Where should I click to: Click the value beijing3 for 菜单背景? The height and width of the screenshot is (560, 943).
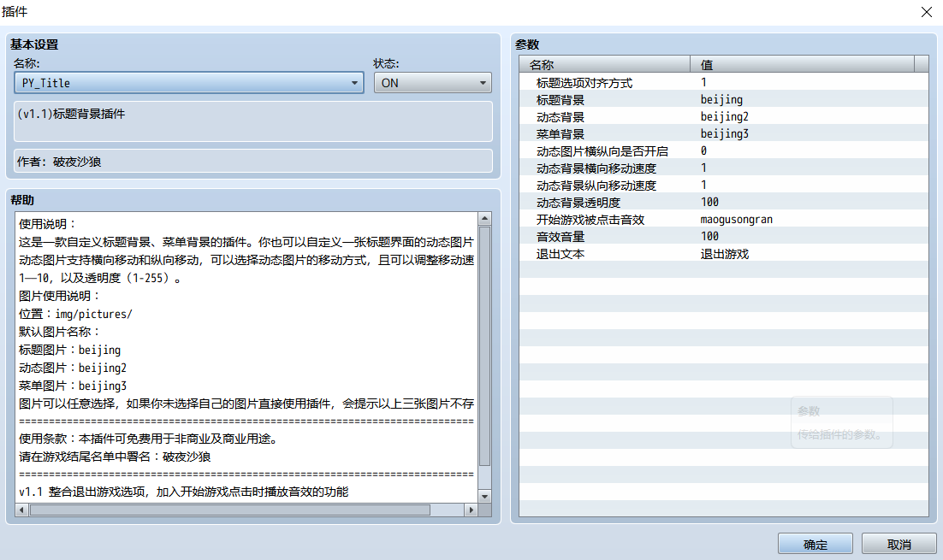725,134
